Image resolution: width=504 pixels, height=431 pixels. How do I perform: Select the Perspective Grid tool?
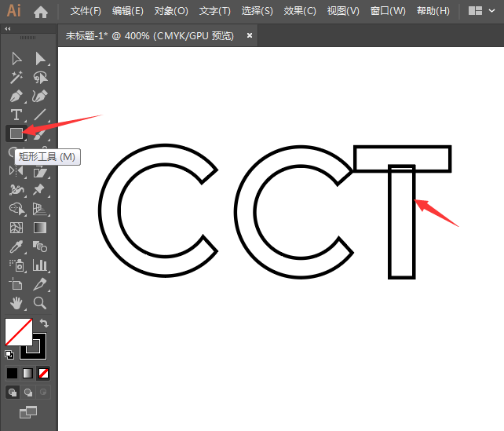[x=40, y=209]
